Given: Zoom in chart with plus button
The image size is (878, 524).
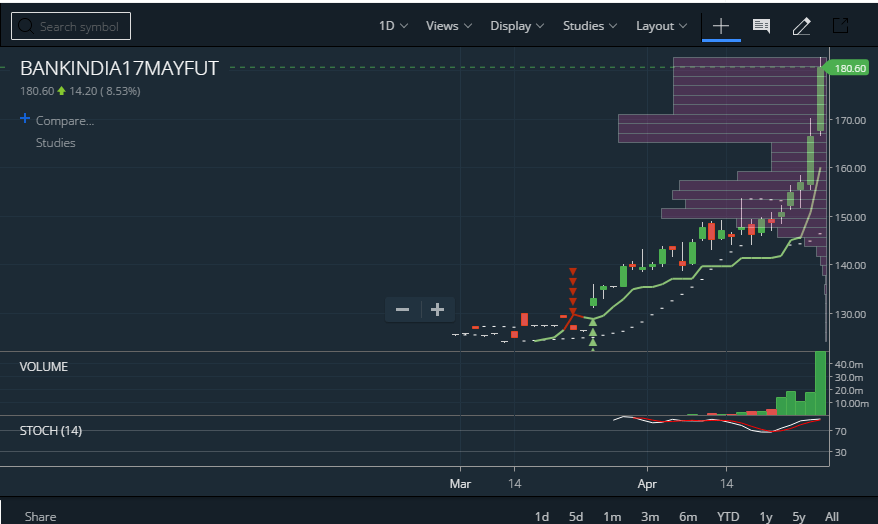Looking at the screenshot, I should tap(437, 310).
